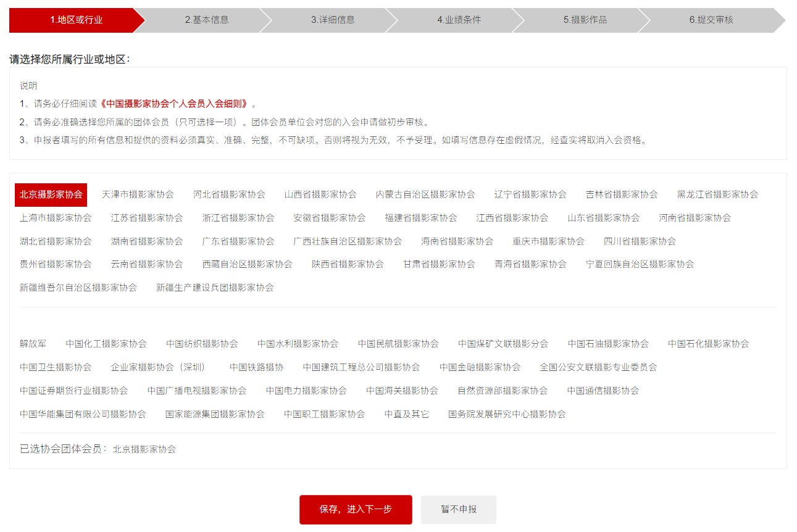Open the 中国摄影家协会个人会员入会细则 link

click(x=177, y=104)
